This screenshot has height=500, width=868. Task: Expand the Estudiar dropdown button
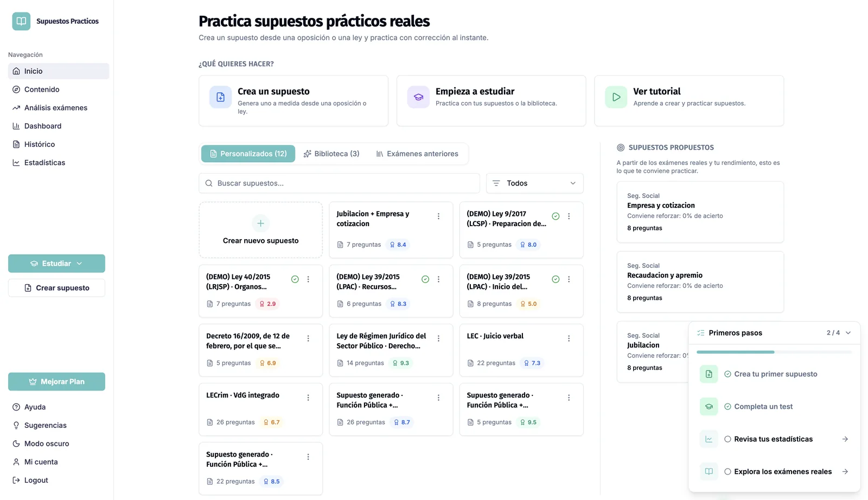click(56, 264)
